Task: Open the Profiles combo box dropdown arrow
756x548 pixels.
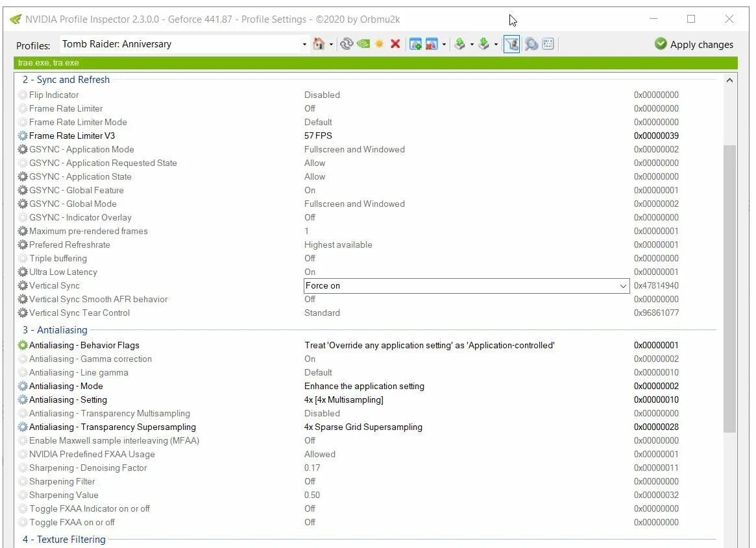Action: 304,44
